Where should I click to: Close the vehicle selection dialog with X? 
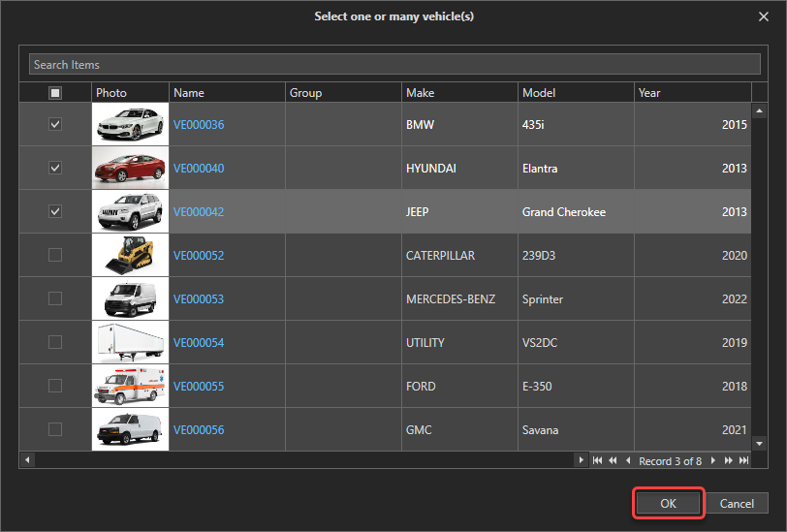(x=763, y=16)
